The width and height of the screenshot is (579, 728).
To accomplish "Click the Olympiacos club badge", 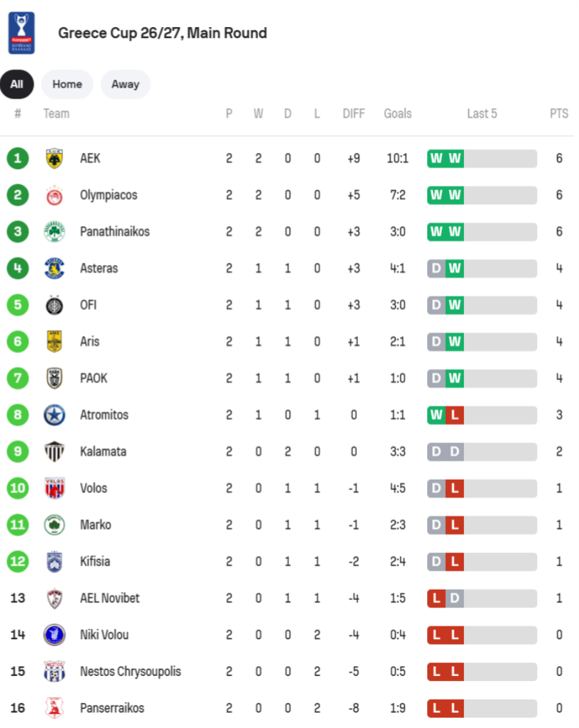I will point(54,196).
